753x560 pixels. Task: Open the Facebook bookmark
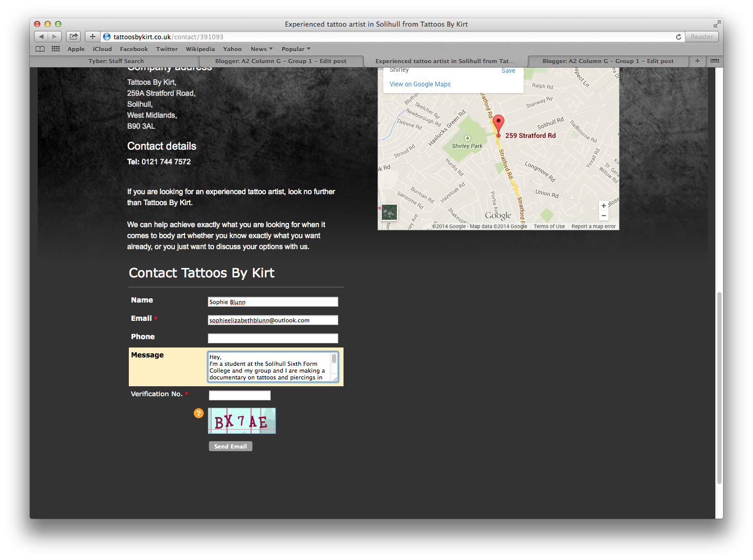pyautogui.click(x=134, y=49)
